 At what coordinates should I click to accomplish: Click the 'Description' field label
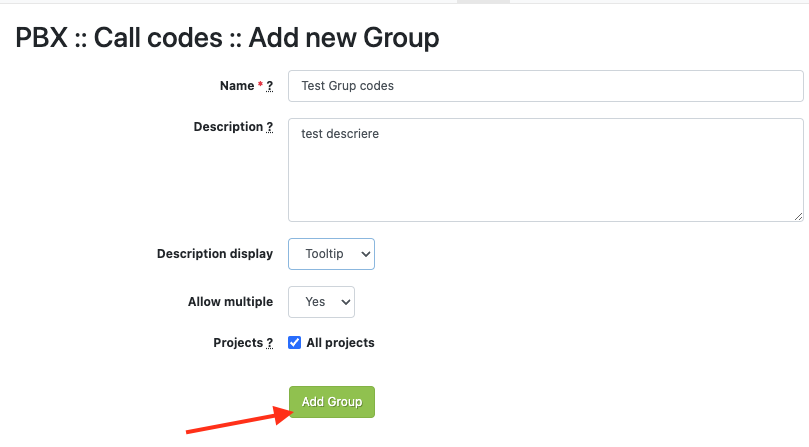click(228, 127)
